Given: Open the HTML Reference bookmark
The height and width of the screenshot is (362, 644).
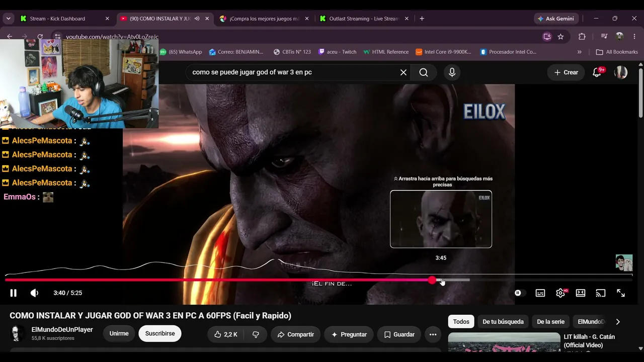Looking at the screenshot, I should [386, 52].
